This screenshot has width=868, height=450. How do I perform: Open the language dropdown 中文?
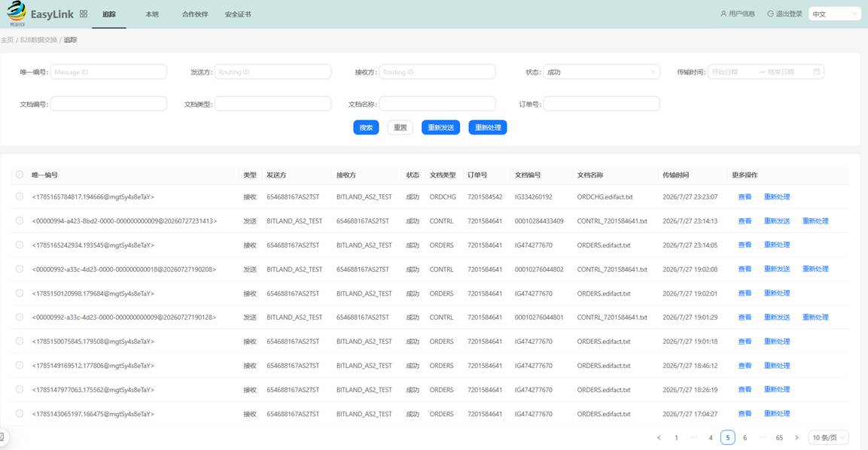pos(834,14)
